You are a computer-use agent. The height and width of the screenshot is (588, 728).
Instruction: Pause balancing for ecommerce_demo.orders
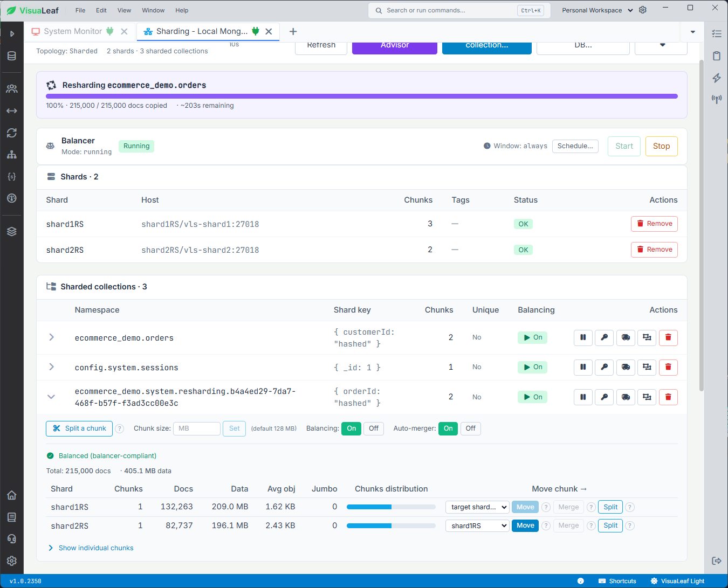coord(583,337)
